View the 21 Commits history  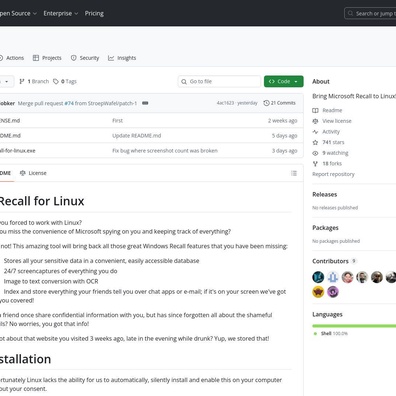pyautogui.click(x=279, y=103)
